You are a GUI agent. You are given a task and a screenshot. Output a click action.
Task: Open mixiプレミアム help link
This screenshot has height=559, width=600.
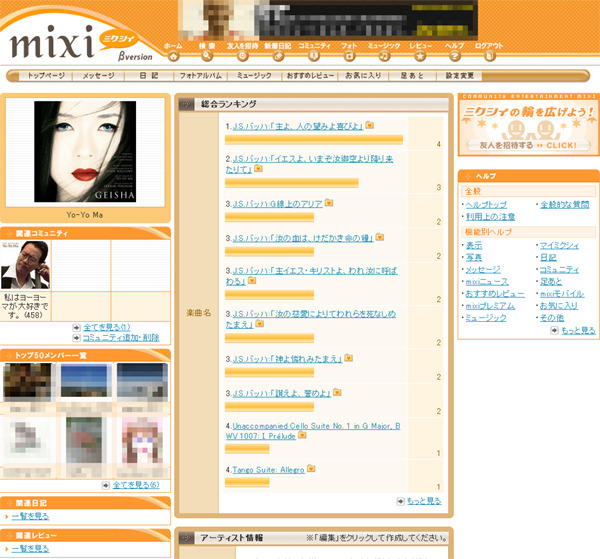(490, 306)
